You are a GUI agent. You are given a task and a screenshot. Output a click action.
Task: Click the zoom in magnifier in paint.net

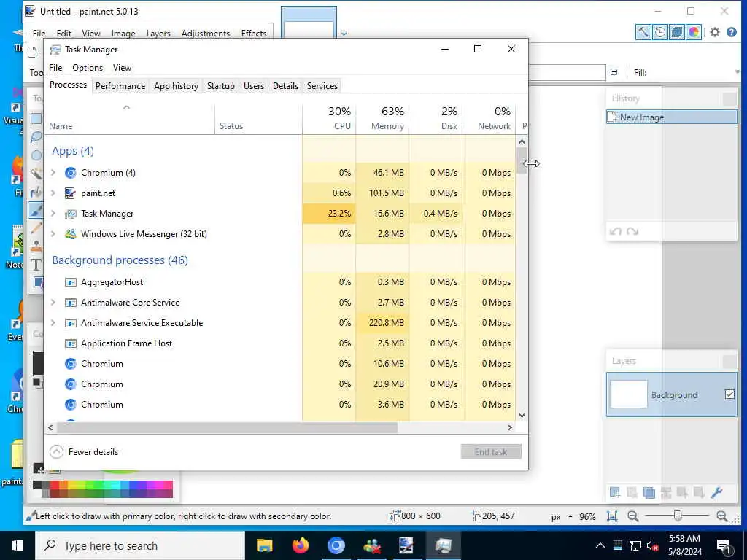point(721,516)
